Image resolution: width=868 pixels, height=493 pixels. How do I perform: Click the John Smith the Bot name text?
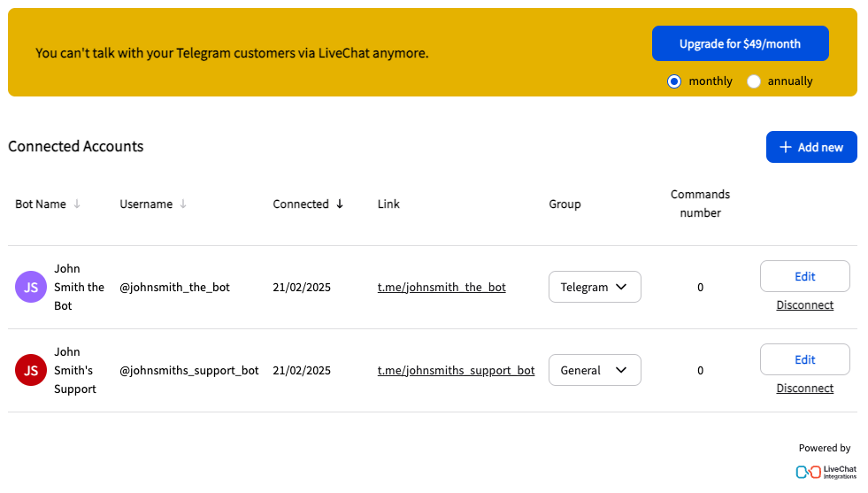pyautogui.click(x=79, y=287)
